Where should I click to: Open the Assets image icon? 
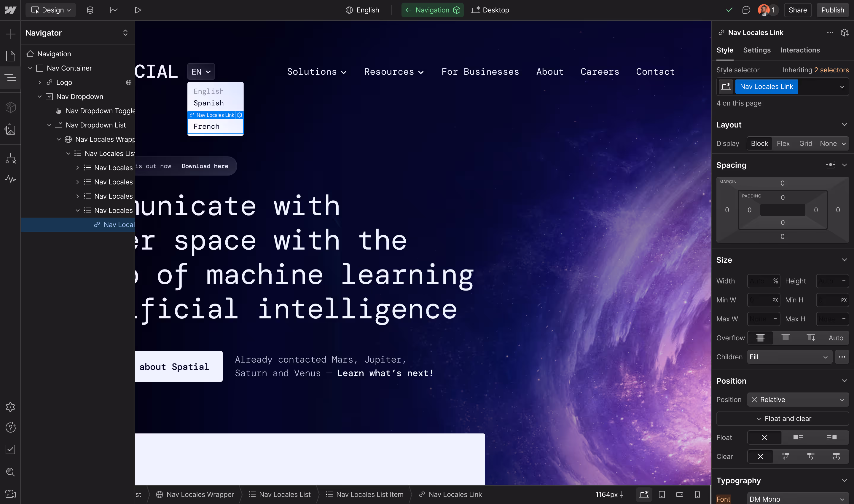[x=11, y=130]
